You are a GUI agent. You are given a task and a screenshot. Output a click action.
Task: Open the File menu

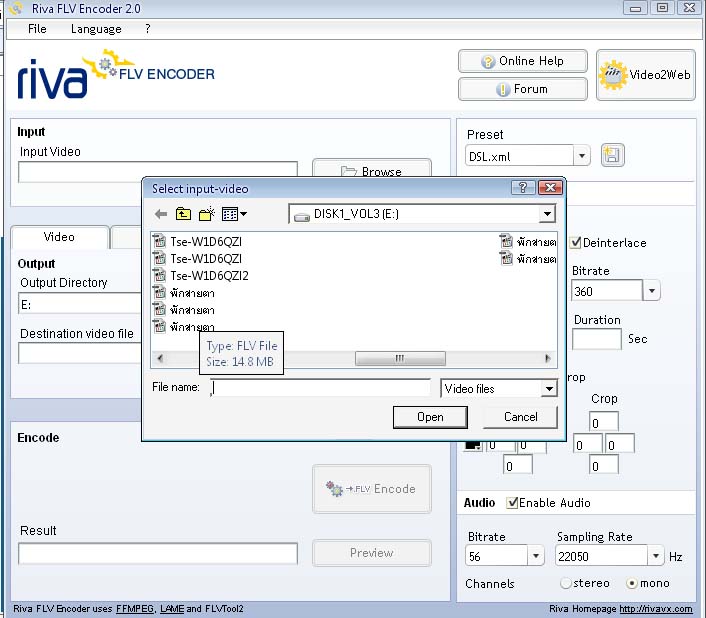click(x=37, y=29)
